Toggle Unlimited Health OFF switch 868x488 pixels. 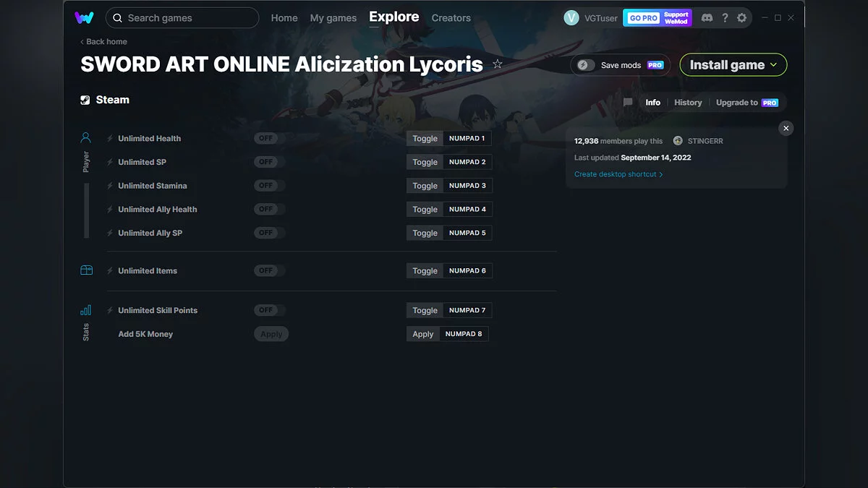click(x=270, y=138)
